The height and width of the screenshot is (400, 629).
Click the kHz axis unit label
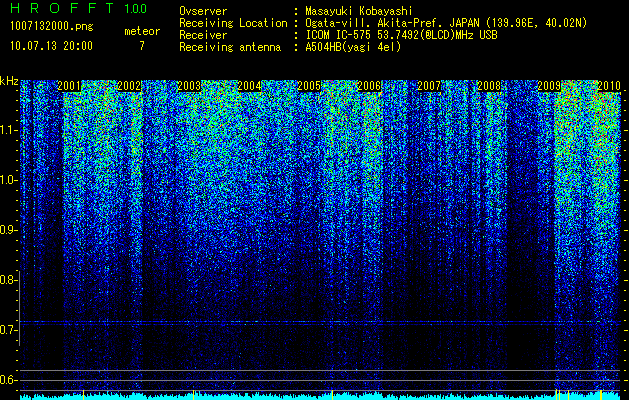tap(9, 81)
